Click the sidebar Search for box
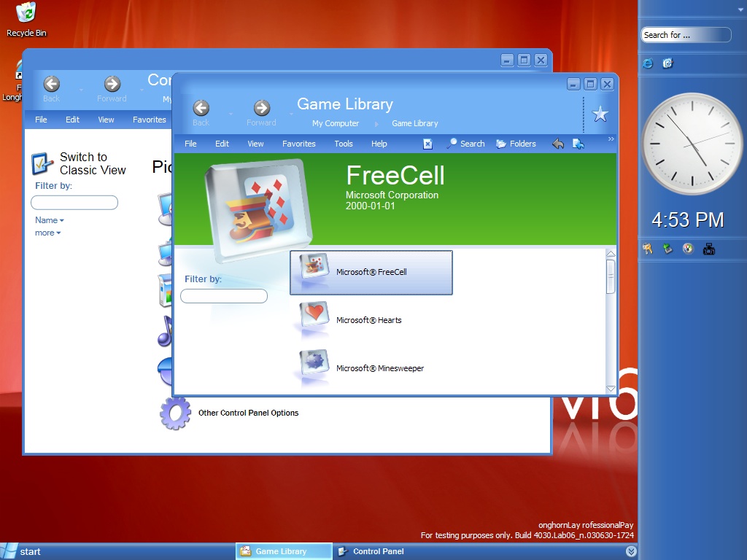Screen dimensions: 747x560 [686, 35]
